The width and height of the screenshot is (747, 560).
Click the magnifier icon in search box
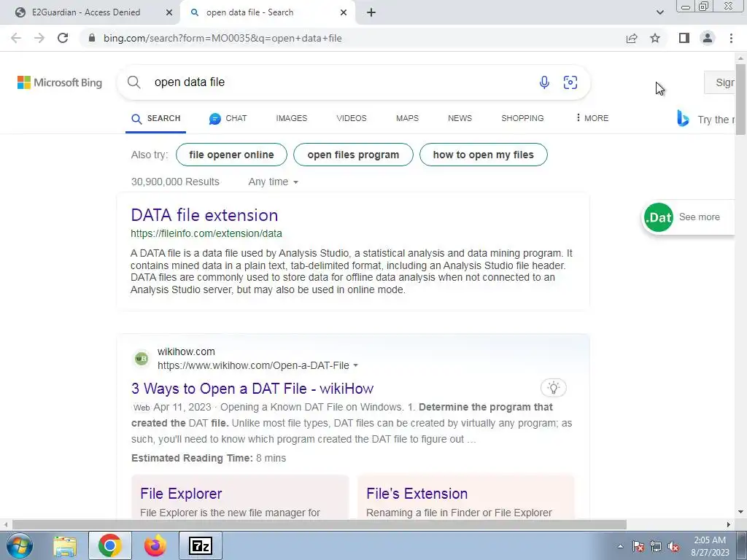click(134, 82)
